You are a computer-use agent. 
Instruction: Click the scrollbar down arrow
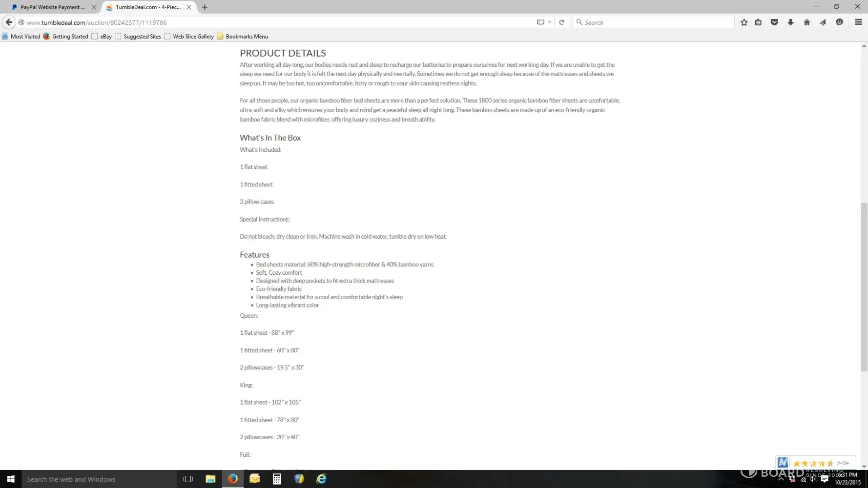pyautogui.click(x=864, y=466)
